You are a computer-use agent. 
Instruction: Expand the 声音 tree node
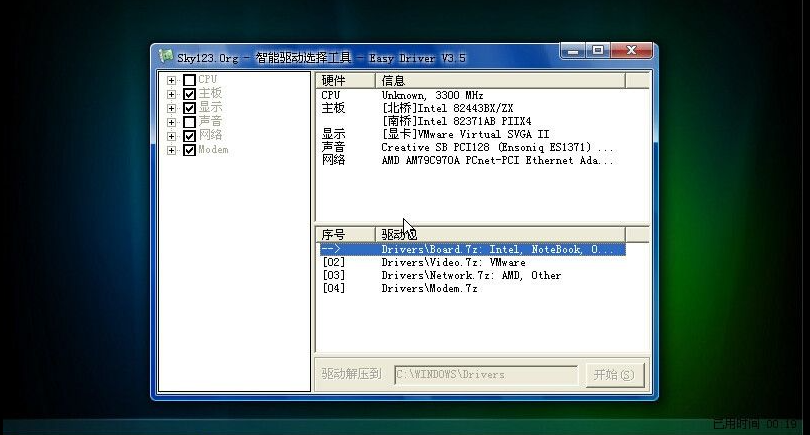click(172, 122)
